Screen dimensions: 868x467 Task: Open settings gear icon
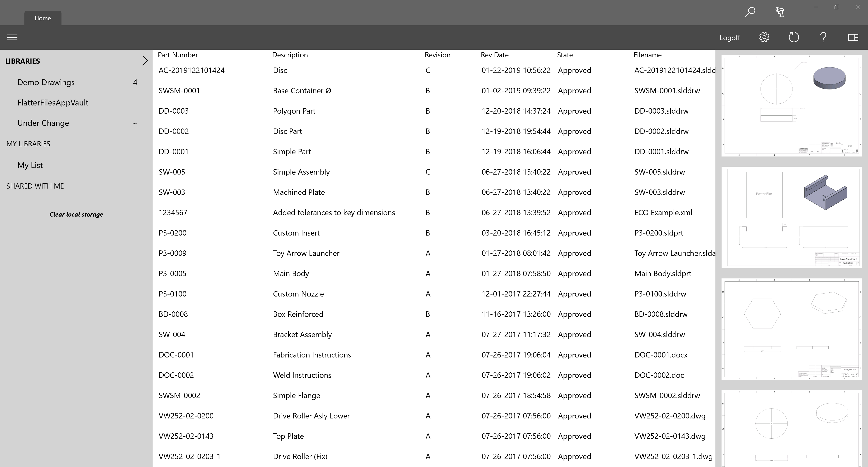pyautogui.click(x=764, y=37)
